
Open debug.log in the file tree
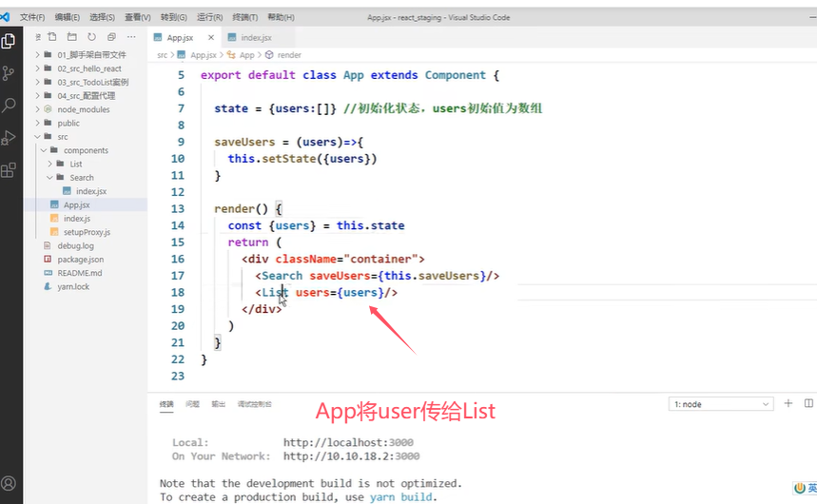pos(75,245)
